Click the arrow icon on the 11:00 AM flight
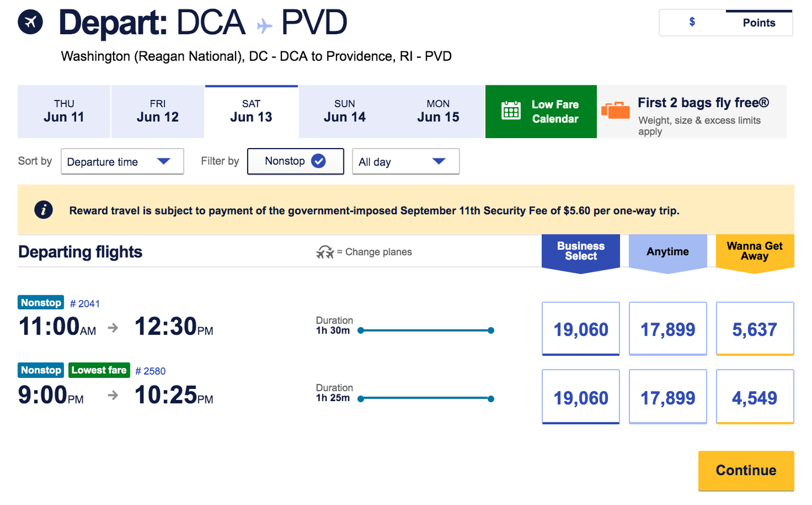The height and width of the screenshot is (505, 812). 113,328
